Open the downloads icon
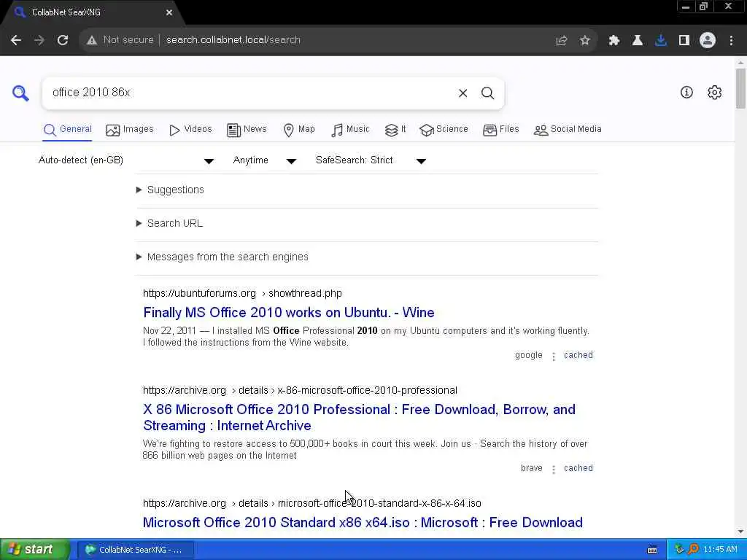This screenshot has width=747, height=560. pyautogui.click(x=661, y=40)
